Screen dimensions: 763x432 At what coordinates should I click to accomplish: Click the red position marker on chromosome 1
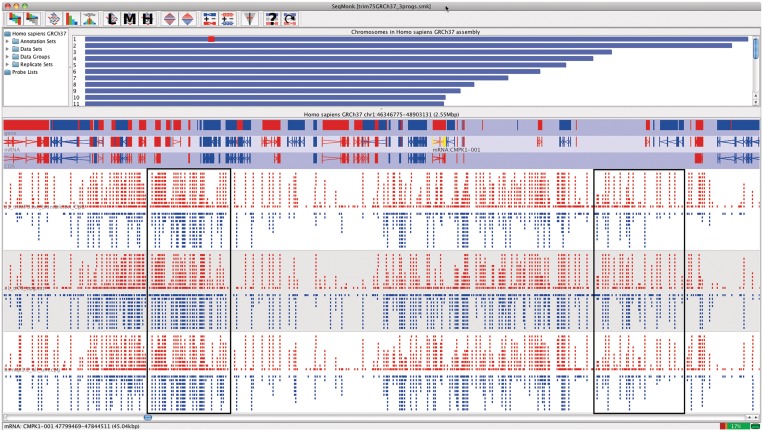point(211,39)
